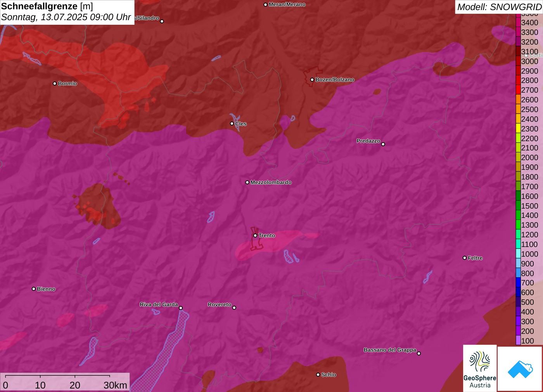Click the Silandro city marker dot
The height and width of the screenshot is (392, 543).
(162, 21)
